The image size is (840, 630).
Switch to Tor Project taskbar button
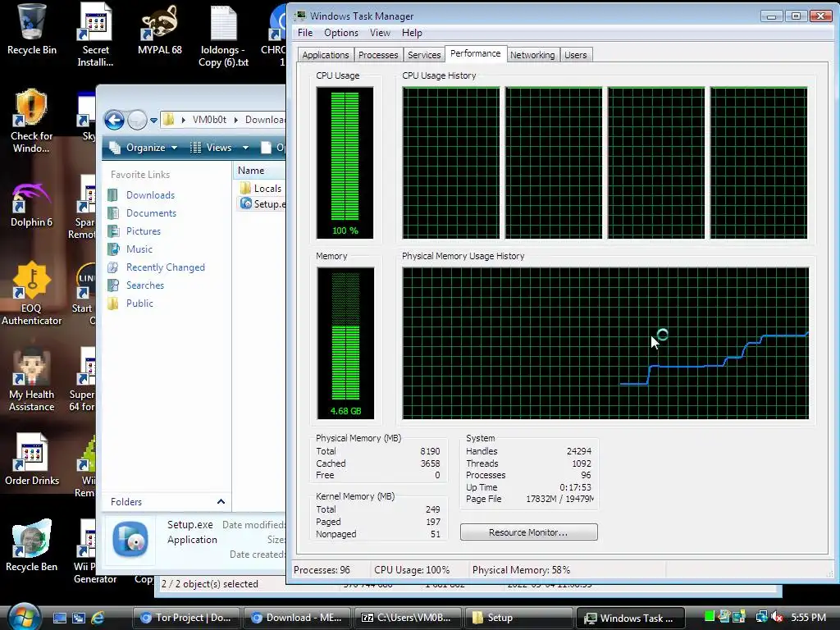point(186,618)
